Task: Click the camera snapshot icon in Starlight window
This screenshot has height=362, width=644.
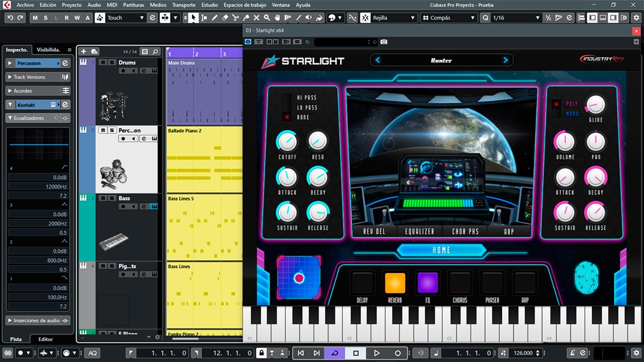Action: 384,41
